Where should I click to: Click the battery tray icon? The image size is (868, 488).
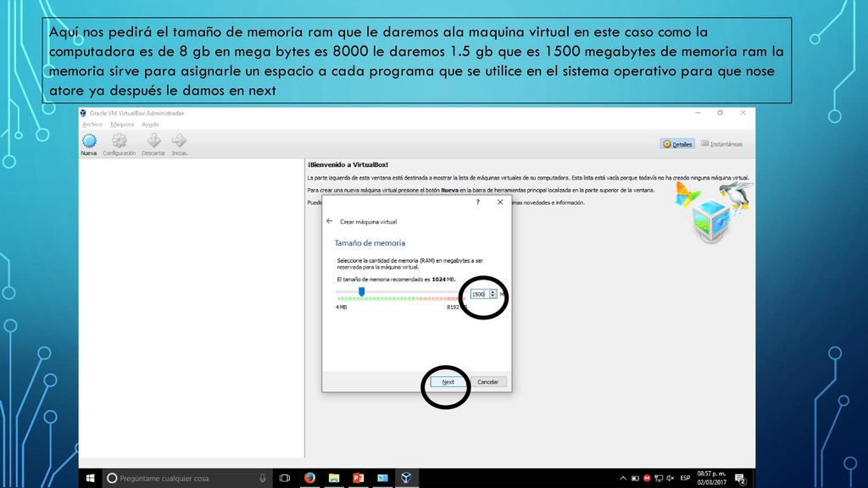pos(635,478)
